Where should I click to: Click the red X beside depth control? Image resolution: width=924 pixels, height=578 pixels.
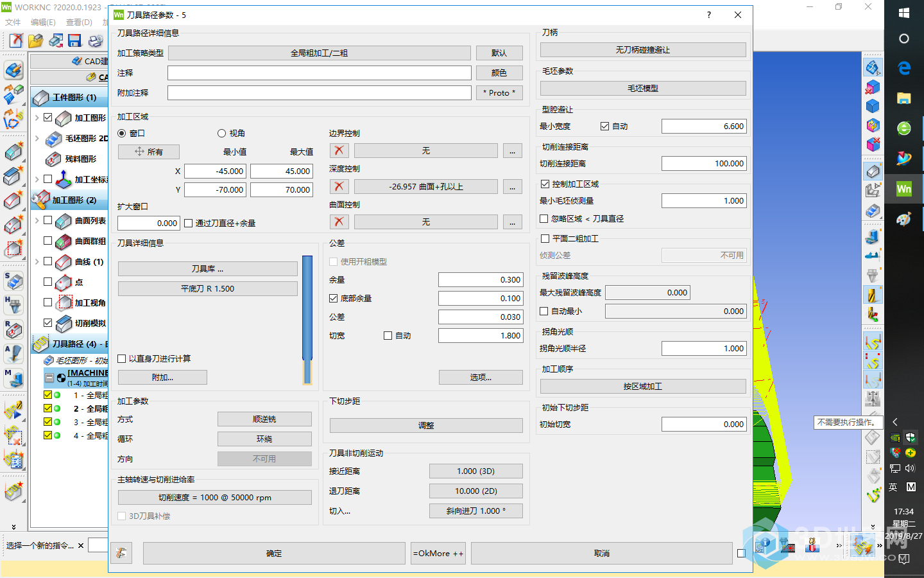tap(339, 186)
